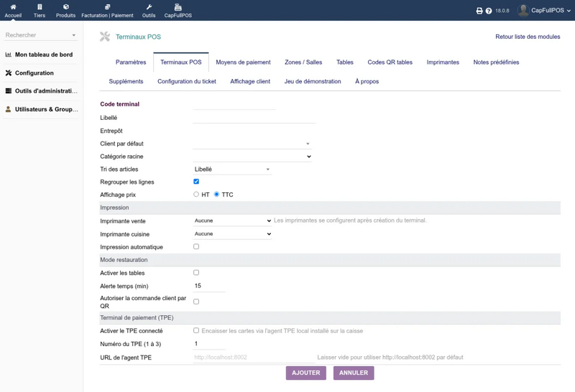Enable Activer les tables checkbox

pos(196,273)
